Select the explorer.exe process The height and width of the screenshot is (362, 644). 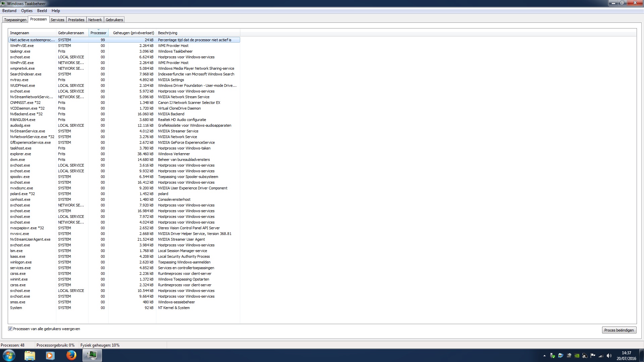pos(124,154)
